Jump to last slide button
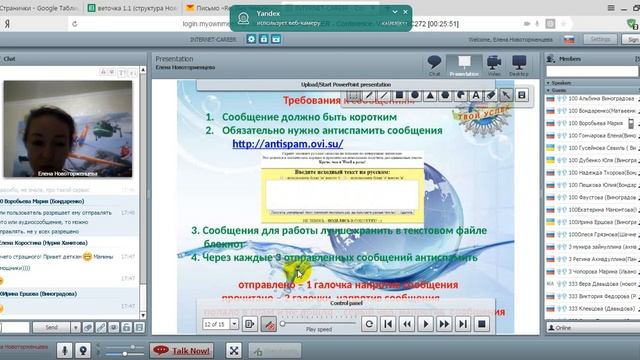This screenshot has width=640, height=360. coord(463,324)
